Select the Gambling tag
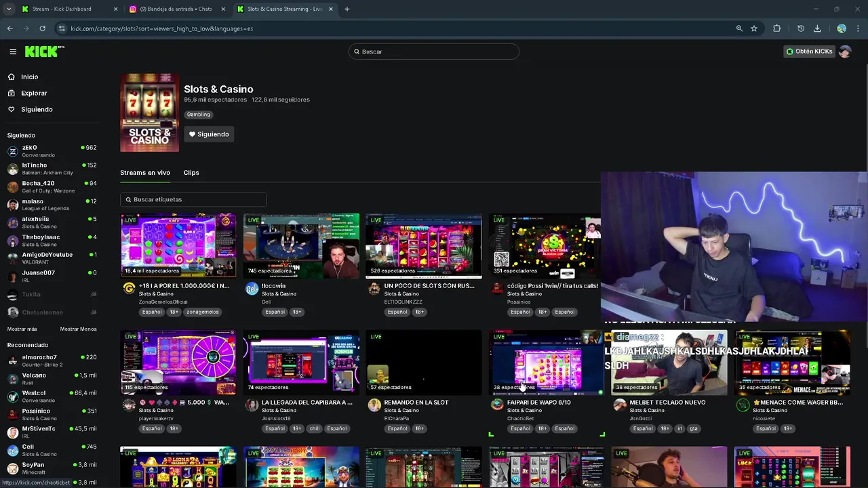The width and height of the screenshot is (868, 488). pos(199,115)
